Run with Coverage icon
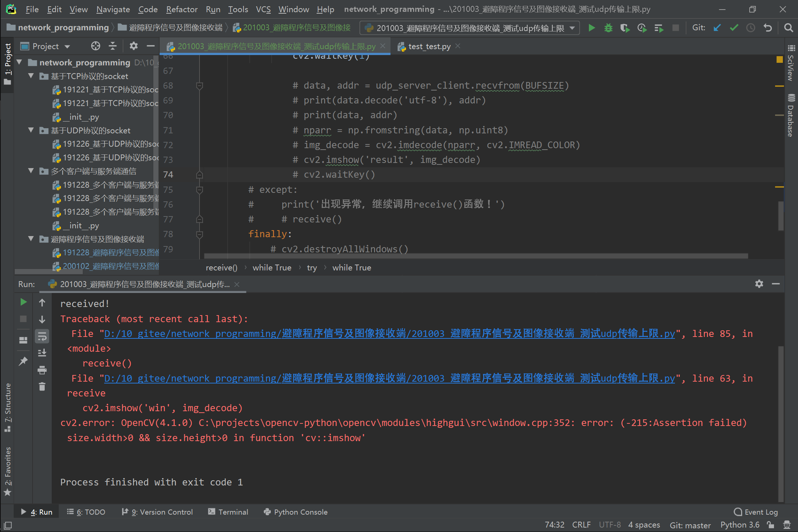 click(625, 28)
